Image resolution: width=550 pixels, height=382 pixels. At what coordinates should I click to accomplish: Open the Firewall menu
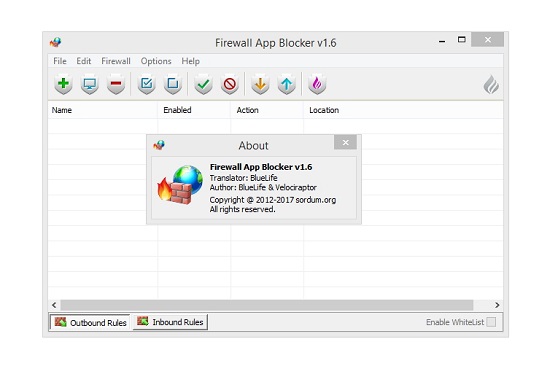pos(116,61)
